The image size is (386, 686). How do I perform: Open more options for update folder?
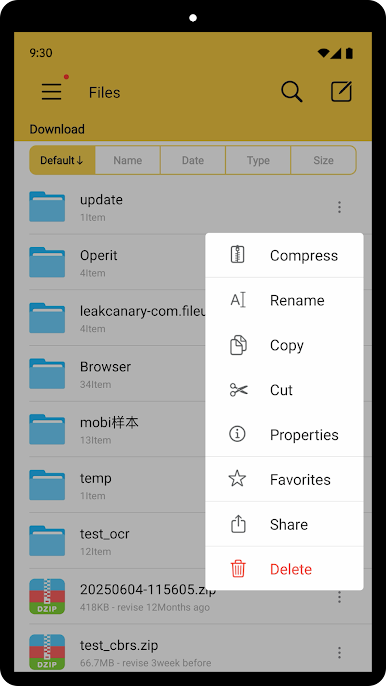[x=339, y=207]
